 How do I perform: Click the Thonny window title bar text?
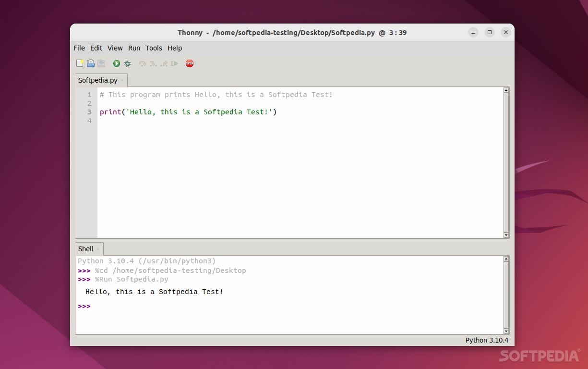click(292, 33)
